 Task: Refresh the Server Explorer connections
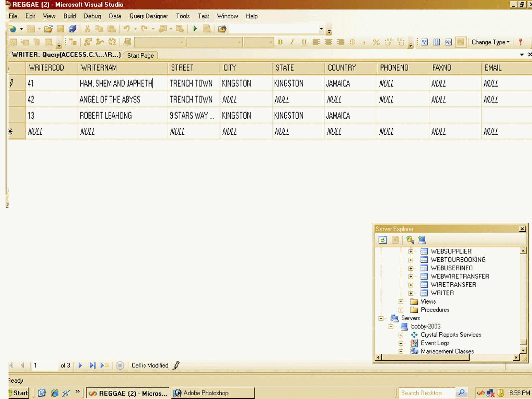click(x=382, y=240)
